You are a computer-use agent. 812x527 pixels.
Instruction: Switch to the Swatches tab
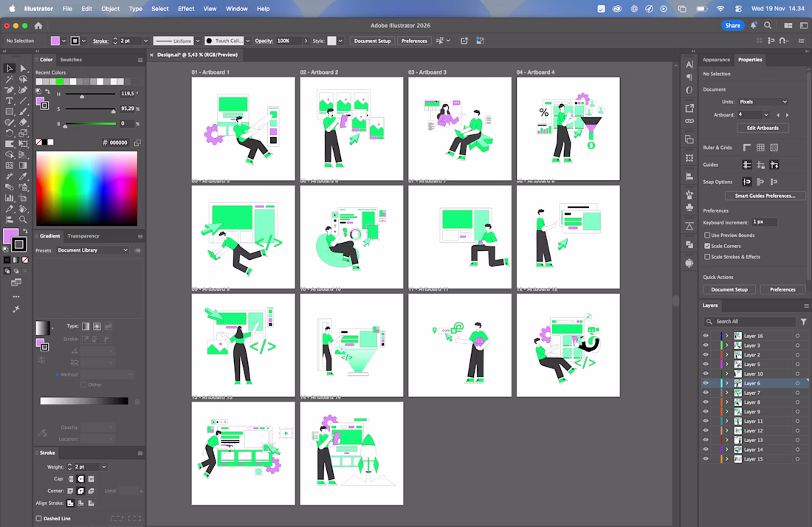click(71, 60)
